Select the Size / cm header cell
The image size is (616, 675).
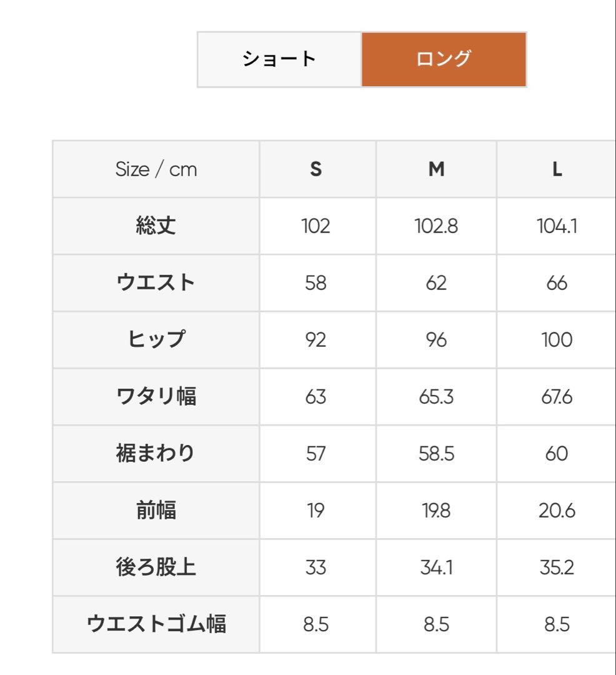tap(156, 169)
